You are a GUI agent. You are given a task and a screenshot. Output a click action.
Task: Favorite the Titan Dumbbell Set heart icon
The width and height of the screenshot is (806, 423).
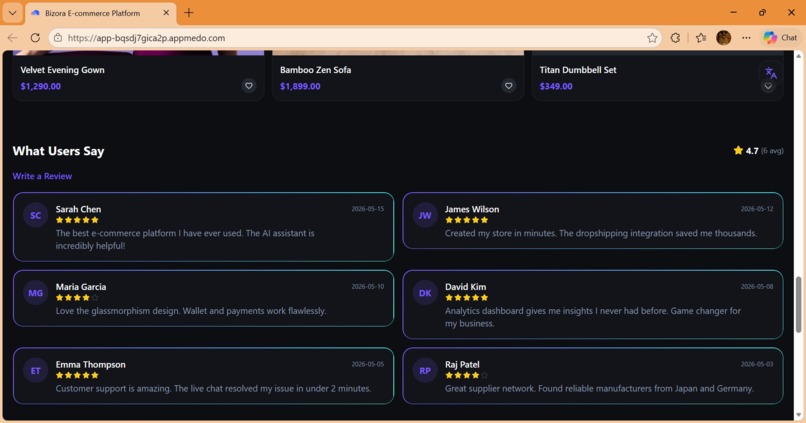tap(768, 86)
